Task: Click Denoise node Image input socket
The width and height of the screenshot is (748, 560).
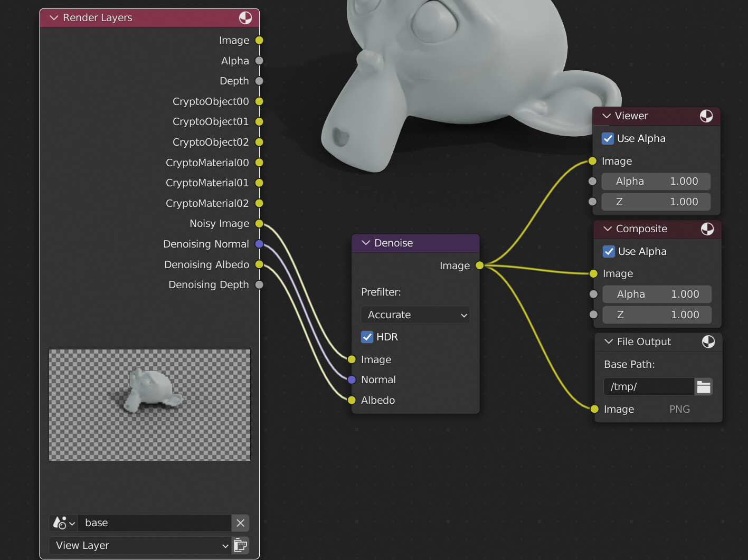Action: coord(352,359)
